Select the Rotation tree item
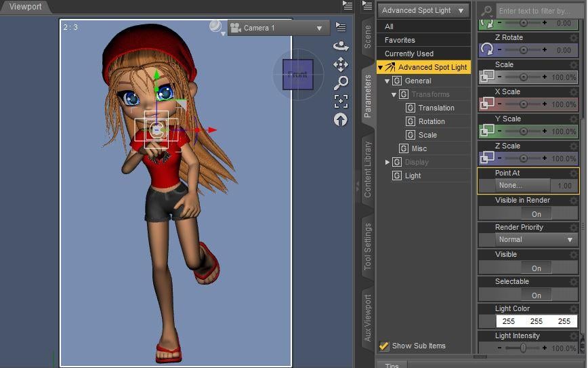This screenshot has height=368, width=588. click(432, 121)
